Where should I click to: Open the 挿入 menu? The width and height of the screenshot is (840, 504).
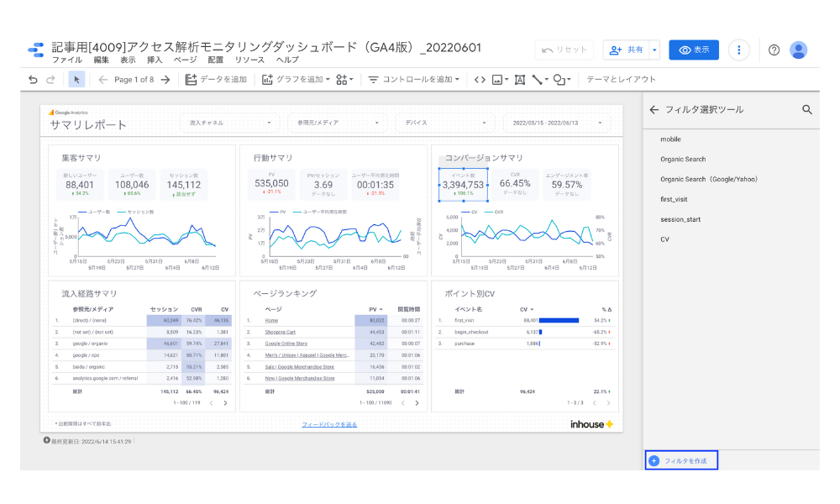(x=155, y=60)
